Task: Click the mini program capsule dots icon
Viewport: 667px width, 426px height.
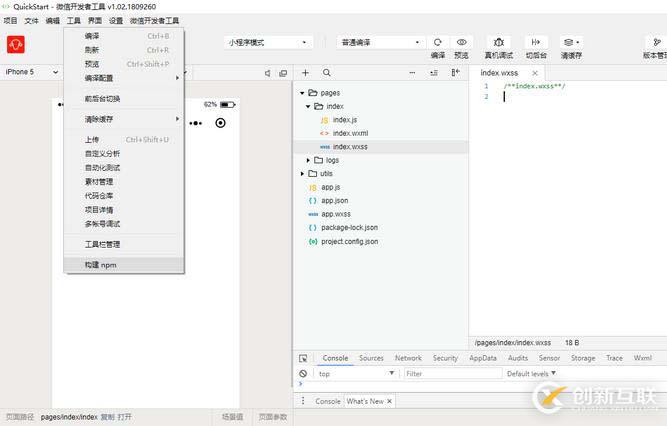Action: pos(196,123)
